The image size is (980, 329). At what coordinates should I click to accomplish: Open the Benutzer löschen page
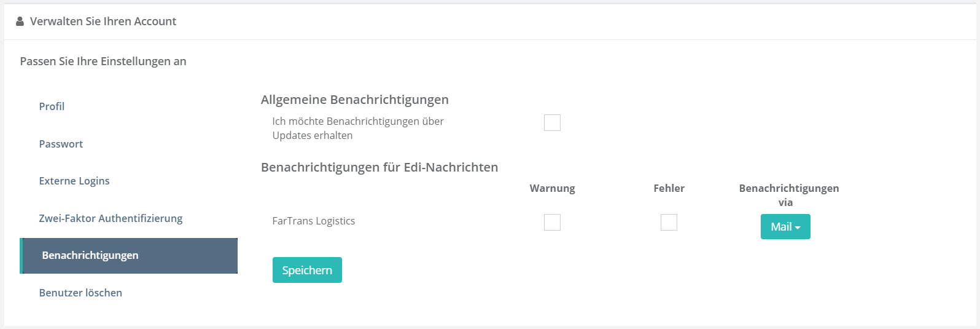[x=80, y=293]
